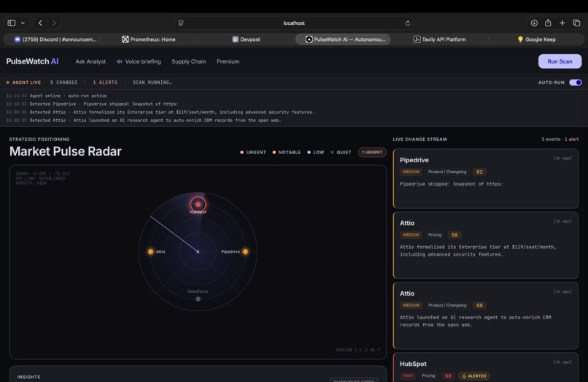Click the PulseWatch AI logo
This screenshot has height=382, width=588.
(x=32, y=61)
